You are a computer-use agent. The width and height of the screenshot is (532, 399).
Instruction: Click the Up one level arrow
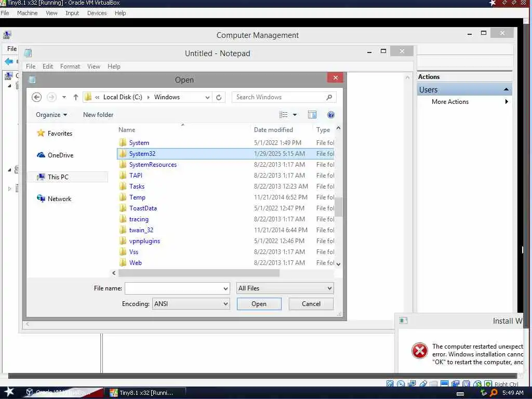click(76, 97)
